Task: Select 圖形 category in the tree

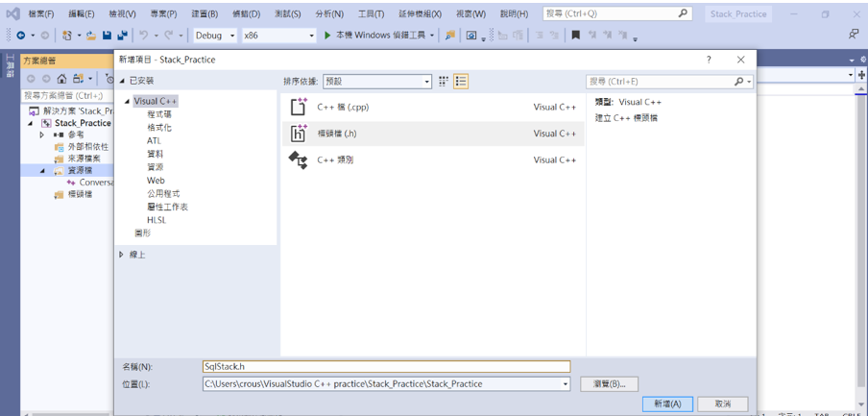Action: click(x=142, y=233)
